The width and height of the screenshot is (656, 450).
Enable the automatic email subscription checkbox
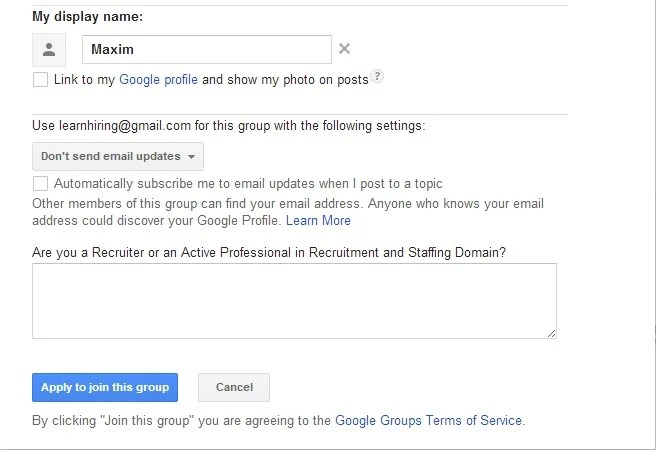point(40,184)
